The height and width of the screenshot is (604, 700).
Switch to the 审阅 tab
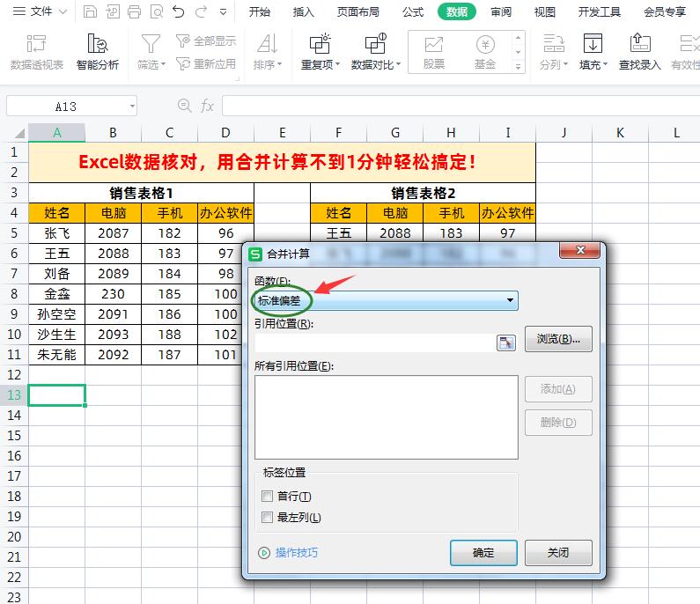[501, 11]
